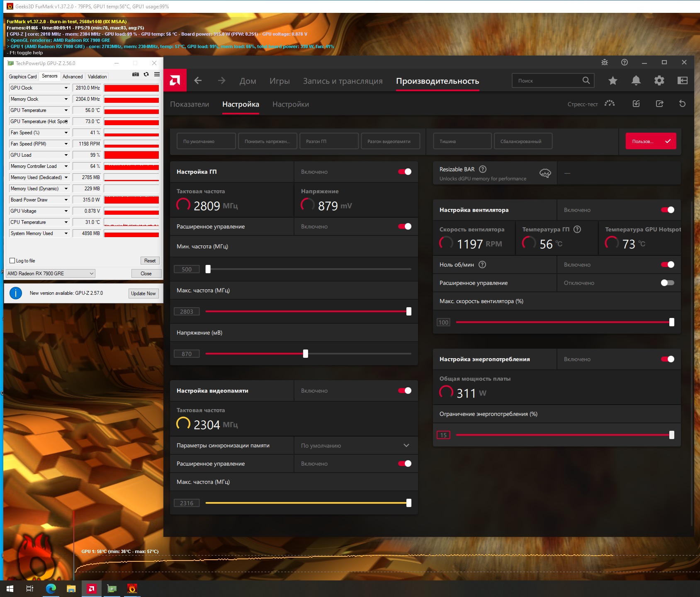The height and width of the screenshot is (597, 700).
Task: Open help question mark icon in title bar
Action: pyautogui.click(x=625, y=62)
